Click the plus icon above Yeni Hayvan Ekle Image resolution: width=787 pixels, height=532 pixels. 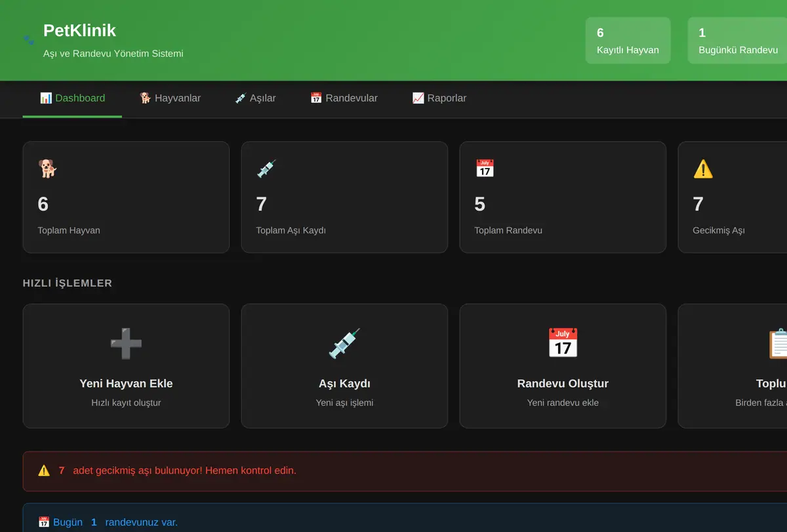[x=126, y=344]
